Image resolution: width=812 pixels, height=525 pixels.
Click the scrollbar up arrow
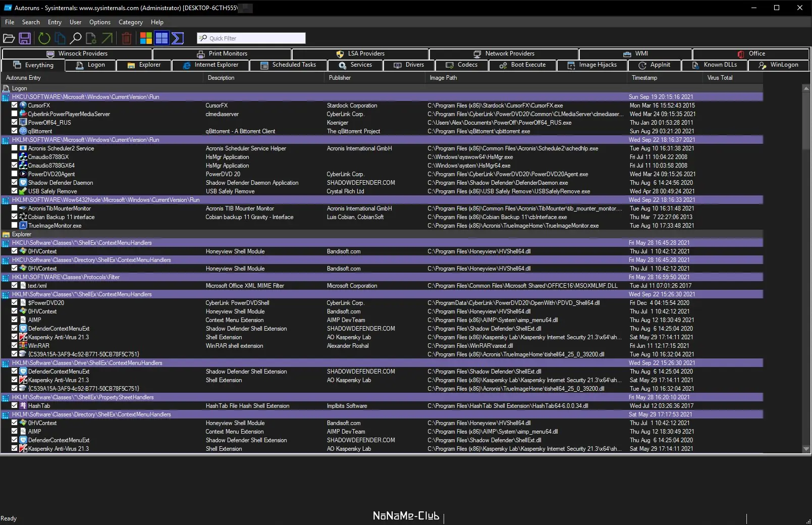point(806,88)
